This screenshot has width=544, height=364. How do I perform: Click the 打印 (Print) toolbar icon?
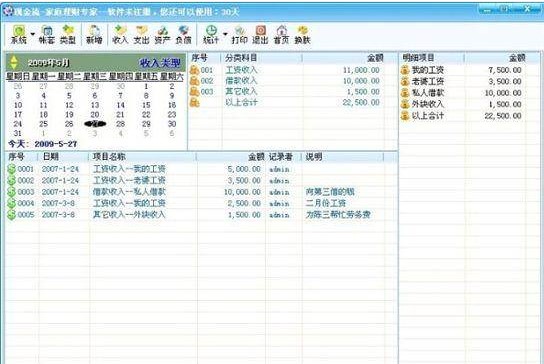point(239,35)
